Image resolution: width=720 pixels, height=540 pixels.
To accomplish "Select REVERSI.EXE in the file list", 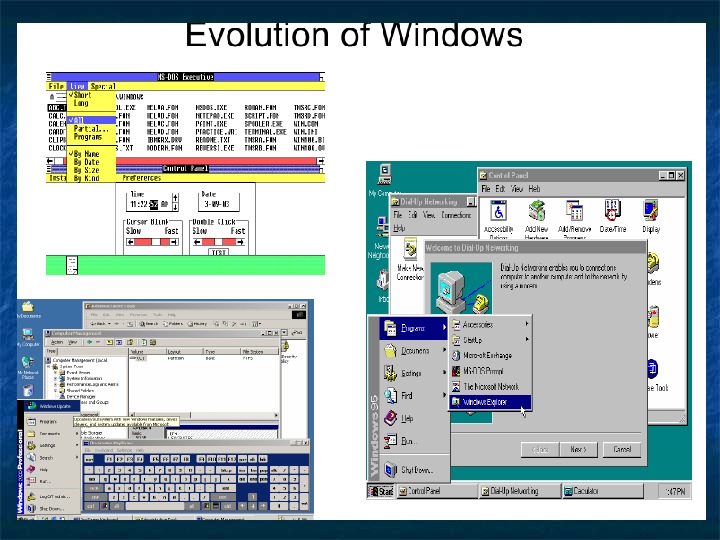I will click(x=214, y=148).
